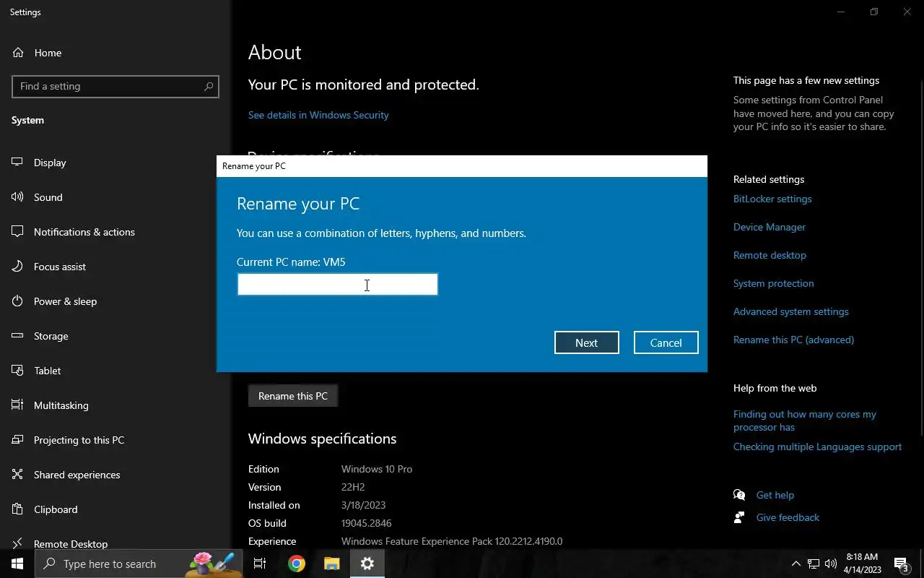
Task: Click Rename this PC (advanced) link
Action: point(793,340)
